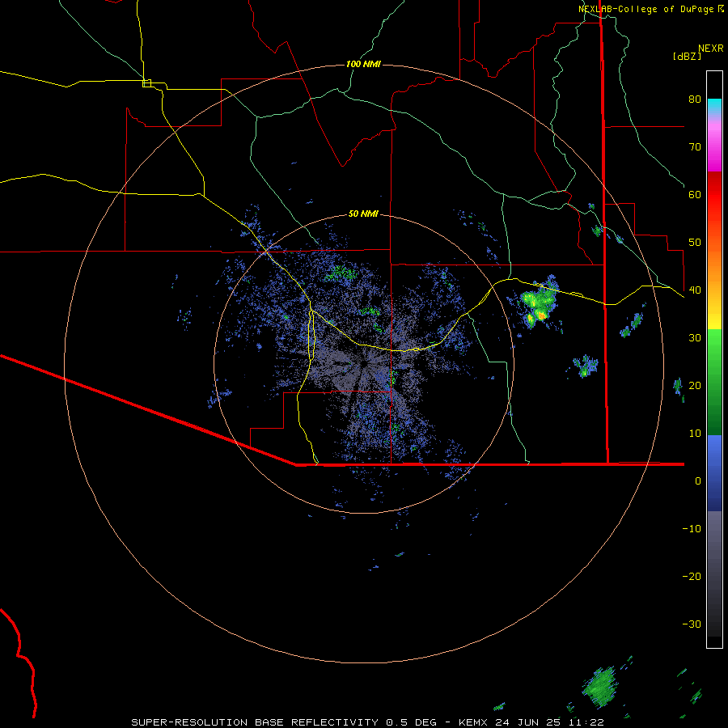Click the large green echo at bottom right
Image resolution: width=728 pixels, height=728 pixels.
601,687
